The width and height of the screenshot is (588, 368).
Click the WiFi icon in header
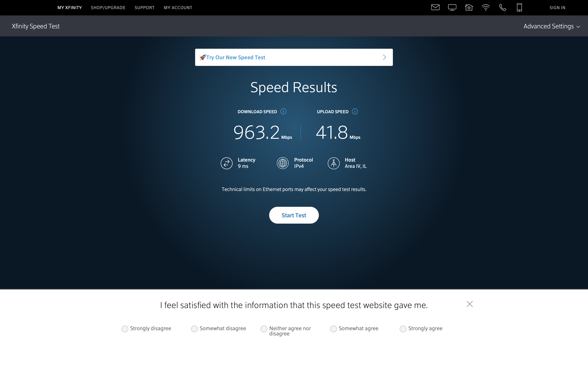click(486, 8)
